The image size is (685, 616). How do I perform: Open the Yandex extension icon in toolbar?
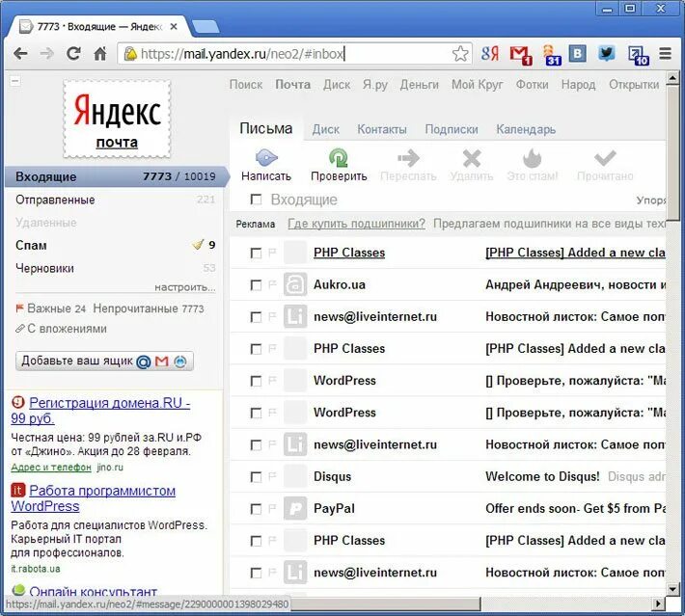point(490,53)
